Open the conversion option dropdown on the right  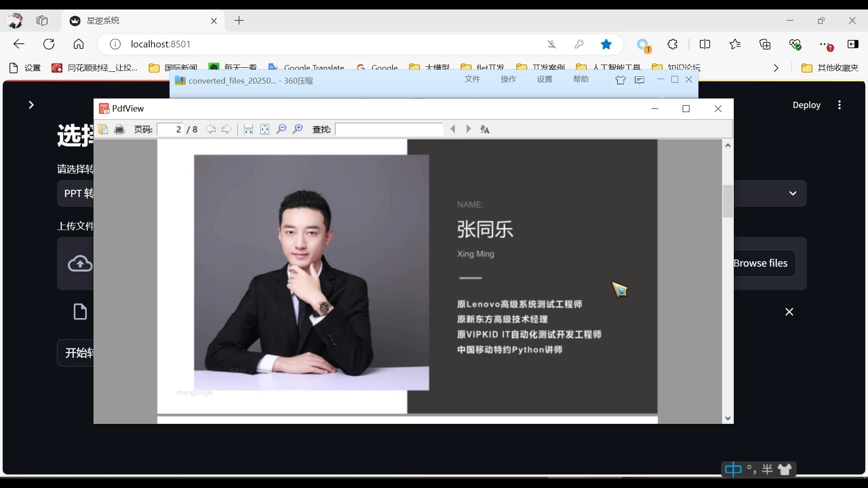pyautogui.click(x=793, y=193)
